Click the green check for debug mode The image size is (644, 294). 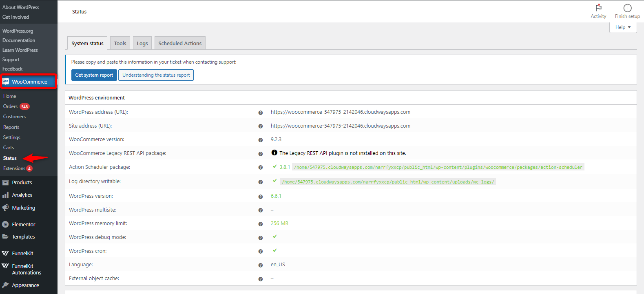click(275, 237)
